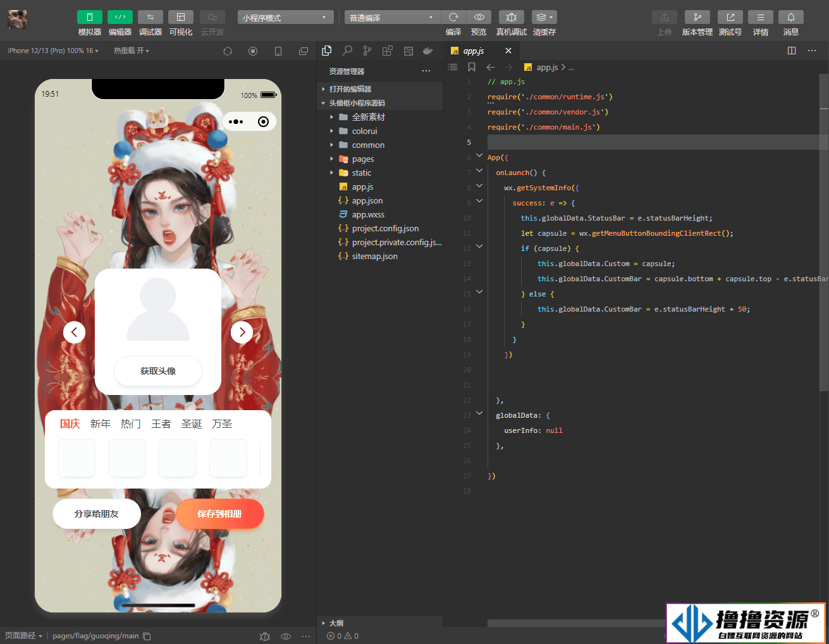Switch to the 王者 category tab
This screenshot has height=644, width=829.
point(161,423)
